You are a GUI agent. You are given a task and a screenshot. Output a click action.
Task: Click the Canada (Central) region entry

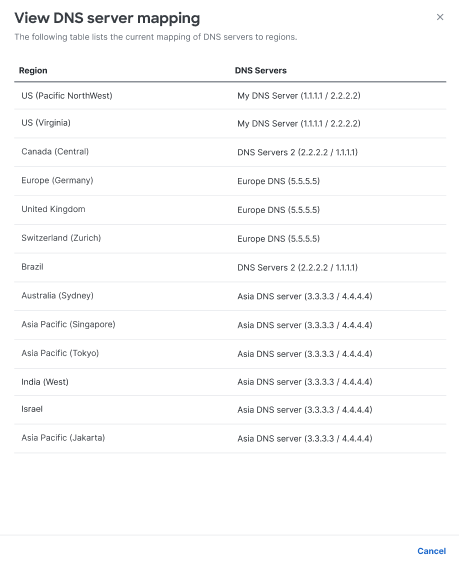(x=55, y=151)
